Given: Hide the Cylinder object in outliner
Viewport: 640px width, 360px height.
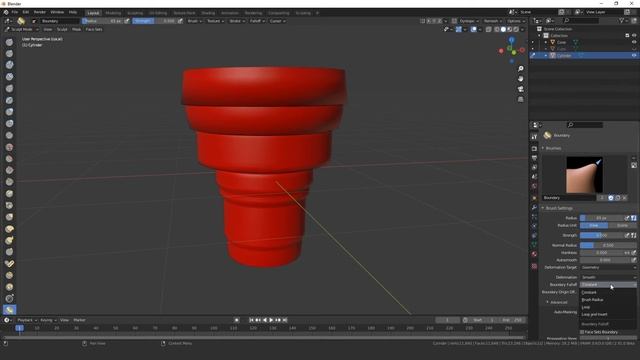Looking at the screenshot, I should coord(634,56).
